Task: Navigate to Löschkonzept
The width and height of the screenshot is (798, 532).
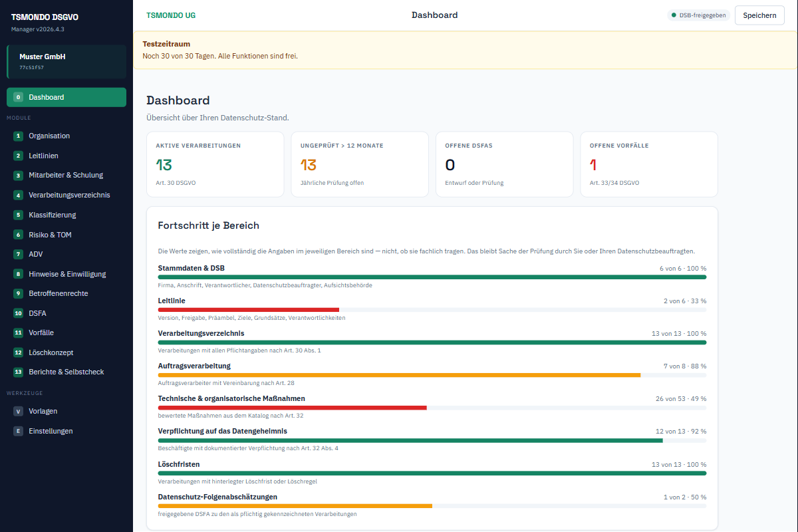Action: coord(66,352)
